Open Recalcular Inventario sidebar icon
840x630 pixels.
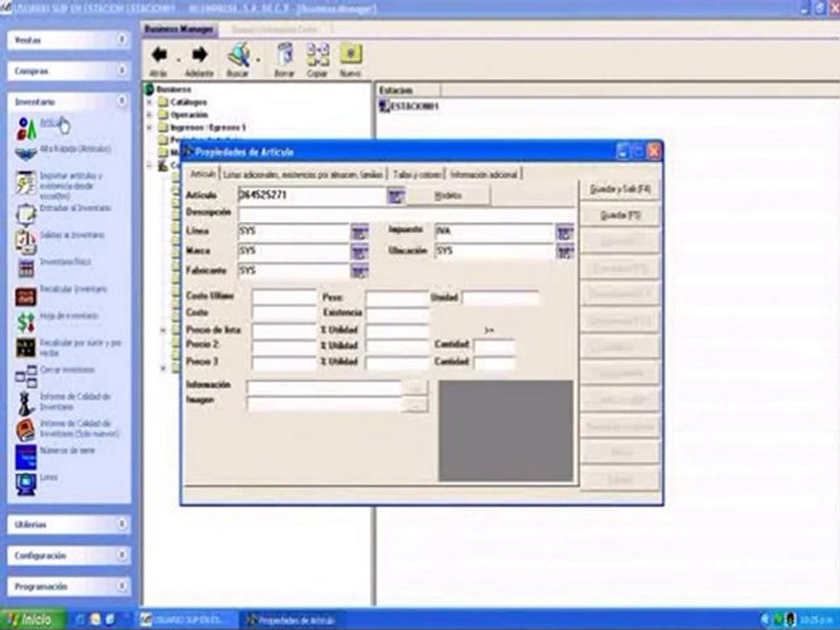pyautogui.click(x=25, y=296)
